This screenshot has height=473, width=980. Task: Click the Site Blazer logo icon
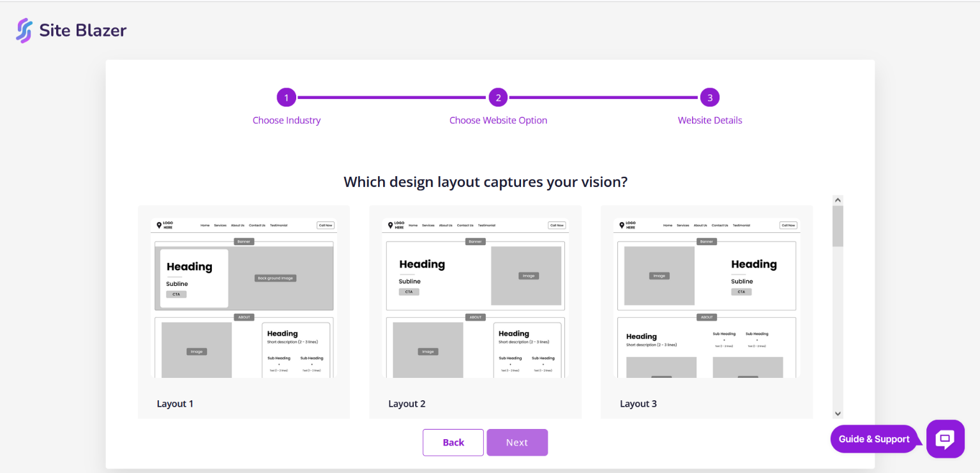coord(24,30)
